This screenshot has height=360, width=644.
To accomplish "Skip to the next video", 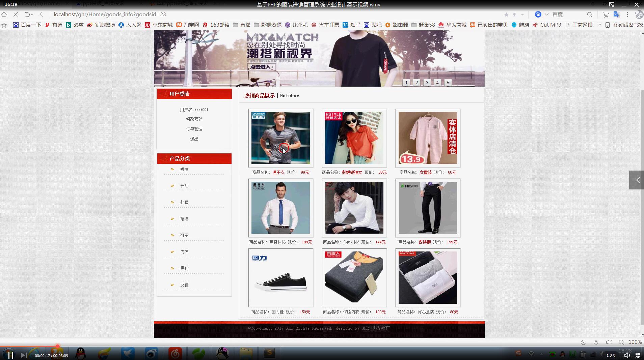I will pyautogui.click(x=23, y=355).
